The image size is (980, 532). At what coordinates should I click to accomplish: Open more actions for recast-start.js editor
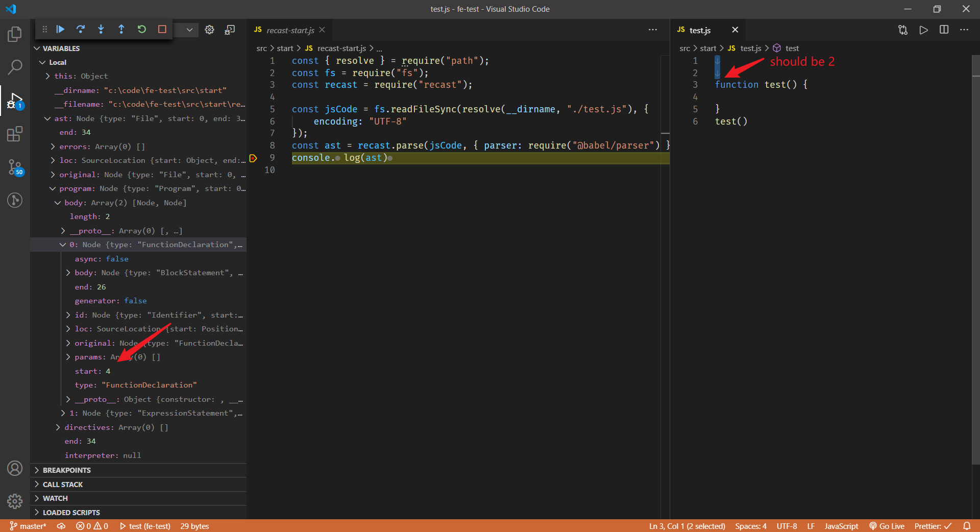click(653, 30)
